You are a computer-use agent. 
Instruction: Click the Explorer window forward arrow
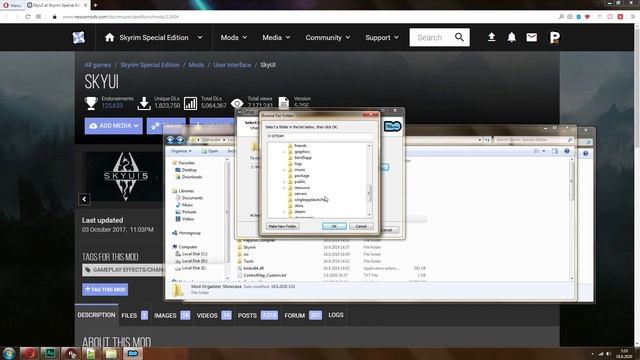click(180, 140)
